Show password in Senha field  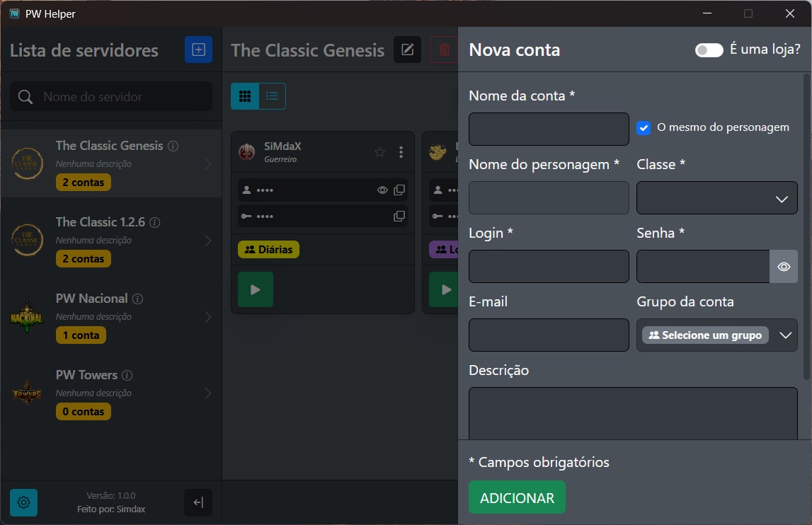click(x=784, y=267)
